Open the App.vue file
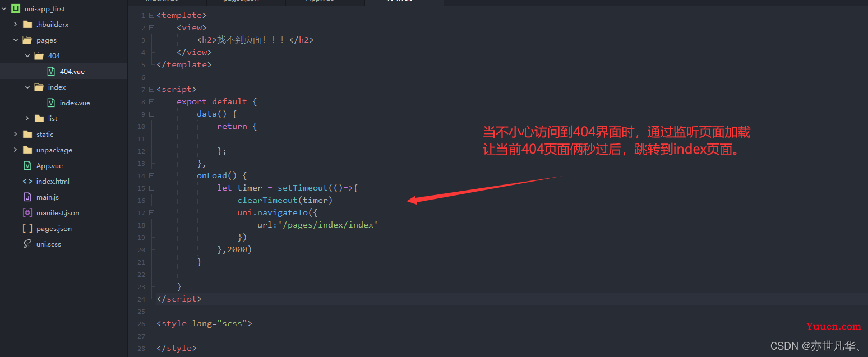 point(49,166)
